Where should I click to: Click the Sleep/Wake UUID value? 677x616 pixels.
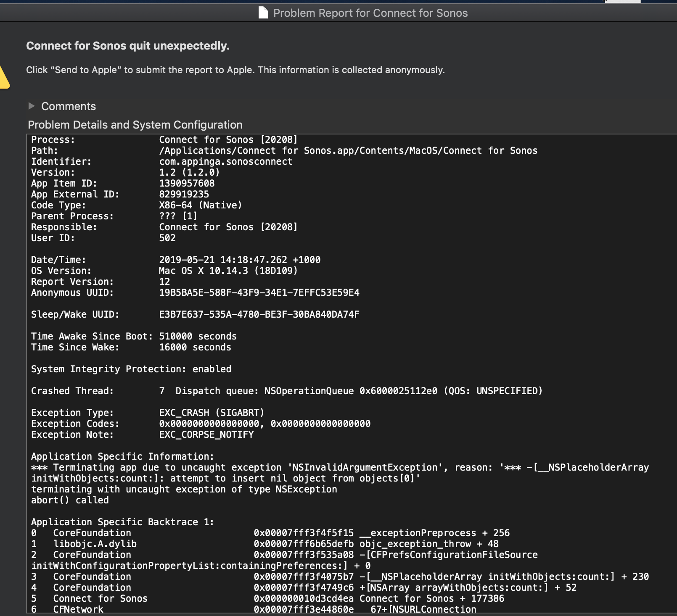[x=259, y=314]
